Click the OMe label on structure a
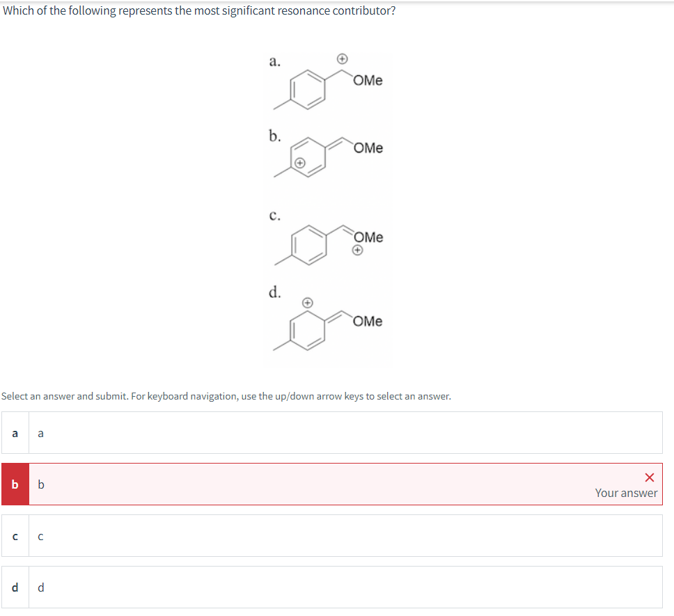 click(368, 81)
